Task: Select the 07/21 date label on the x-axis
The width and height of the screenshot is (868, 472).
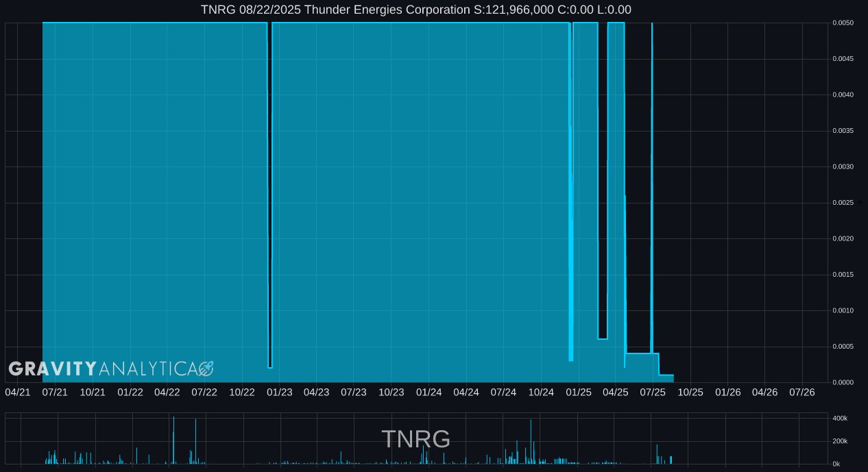Action: 55,392
